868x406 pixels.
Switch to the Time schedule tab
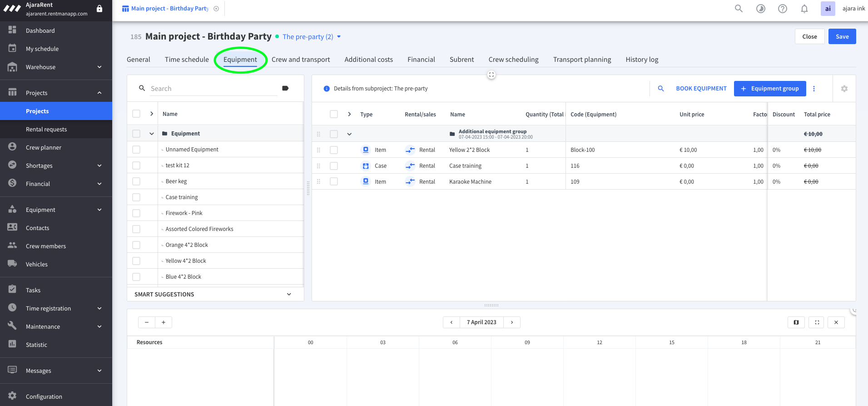(187, 60)
